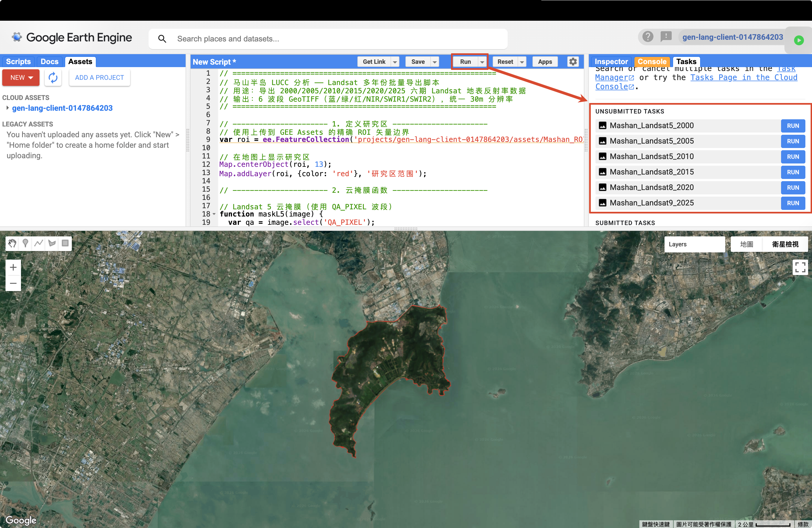Image resolution: width=812 pixels, height=528 pixels.
Task: Click the Save script button
Action: (418, 62)
